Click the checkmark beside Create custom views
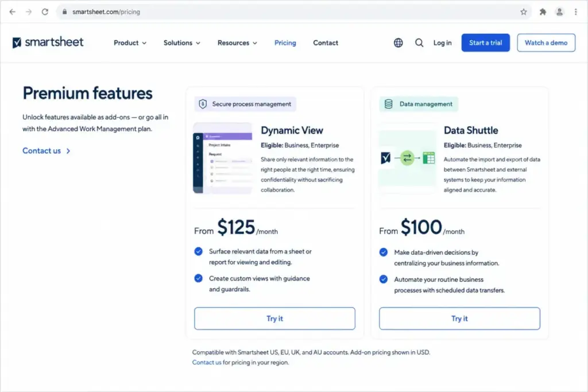This screenshot has width=588, height=392. pos(198,278)
